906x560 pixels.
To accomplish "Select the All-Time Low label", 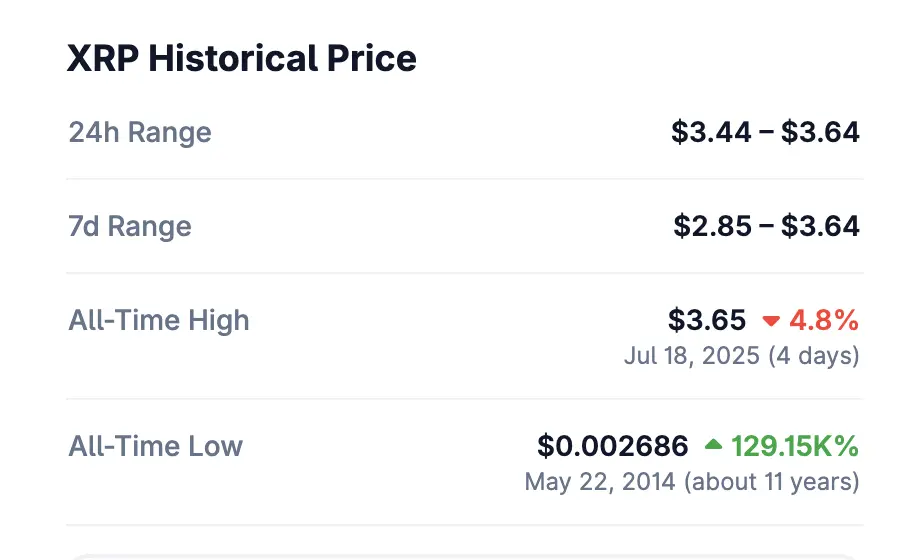I will (155, 445).
